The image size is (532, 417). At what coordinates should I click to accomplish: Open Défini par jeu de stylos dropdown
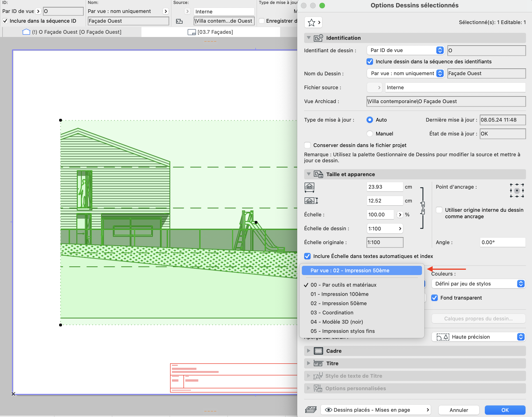[478, 284]
